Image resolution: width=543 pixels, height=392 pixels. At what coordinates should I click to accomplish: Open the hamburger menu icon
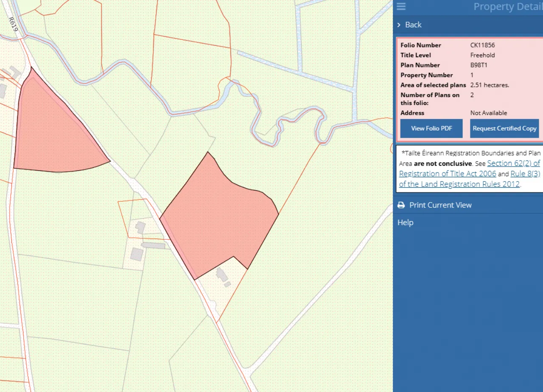[x=401, y=6]
